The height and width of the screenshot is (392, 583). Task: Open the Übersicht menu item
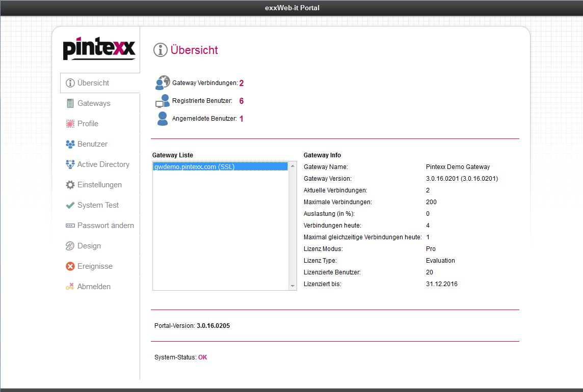point(93,83)
